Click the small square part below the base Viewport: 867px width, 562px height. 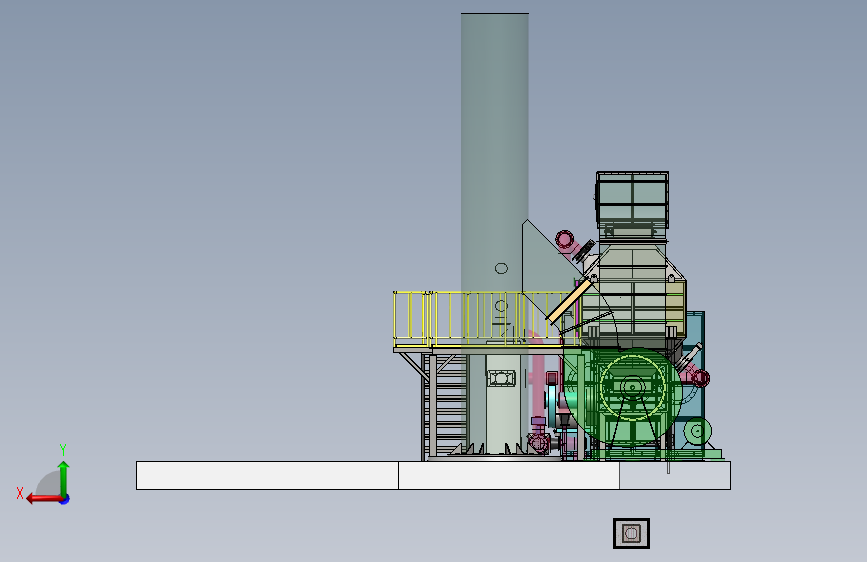631,534
